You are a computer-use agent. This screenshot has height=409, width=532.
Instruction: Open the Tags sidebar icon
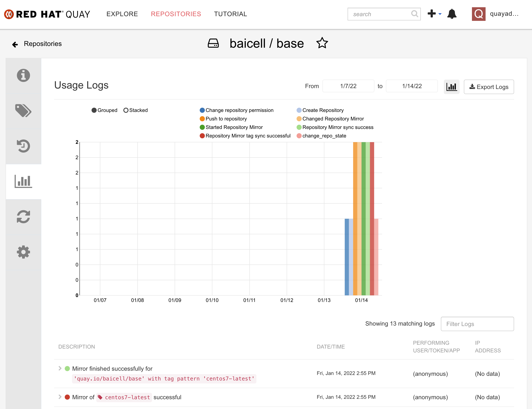pyautogui.click(x=23, y=110)
